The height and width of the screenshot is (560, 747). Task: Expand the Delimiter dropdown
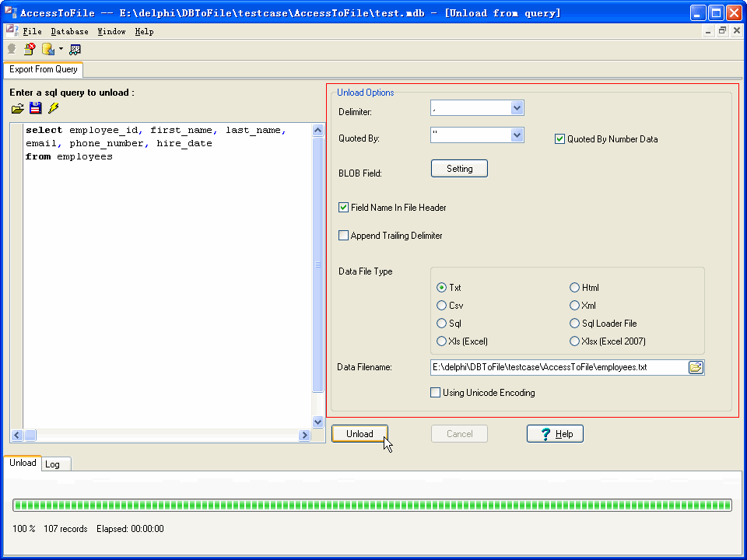(517, 109)
